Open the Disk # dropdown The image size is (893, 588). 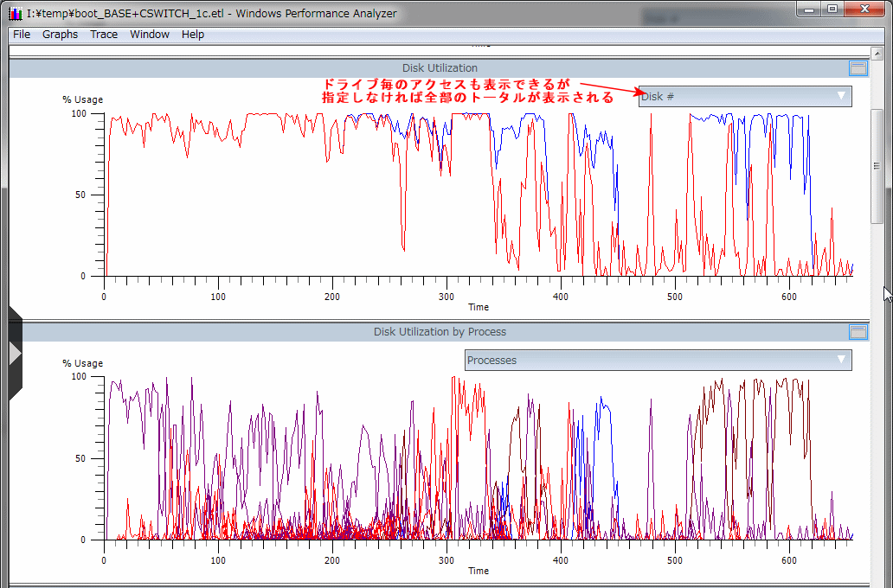pos(744,96)
